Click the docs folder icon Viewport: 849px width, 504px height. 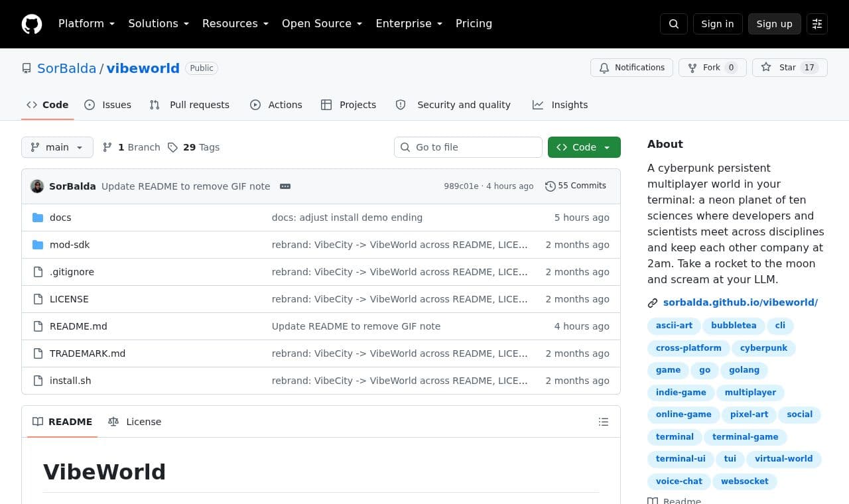38,218
